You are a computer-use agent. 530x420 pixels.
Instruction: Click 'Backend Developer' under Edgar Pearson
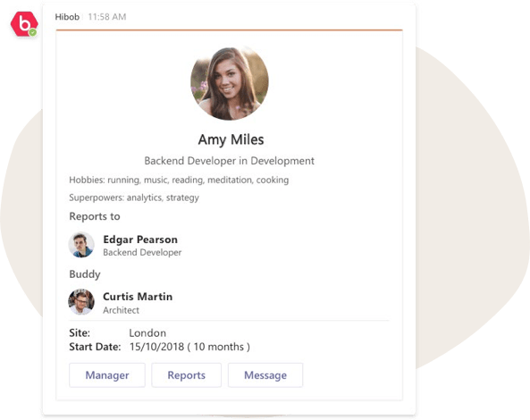pos(142,252)
